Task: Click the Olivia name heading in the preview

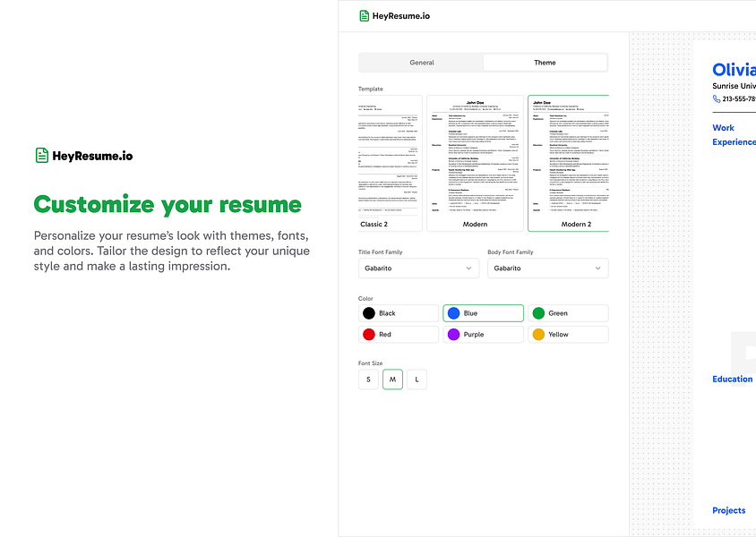Action: pos(733,70)
